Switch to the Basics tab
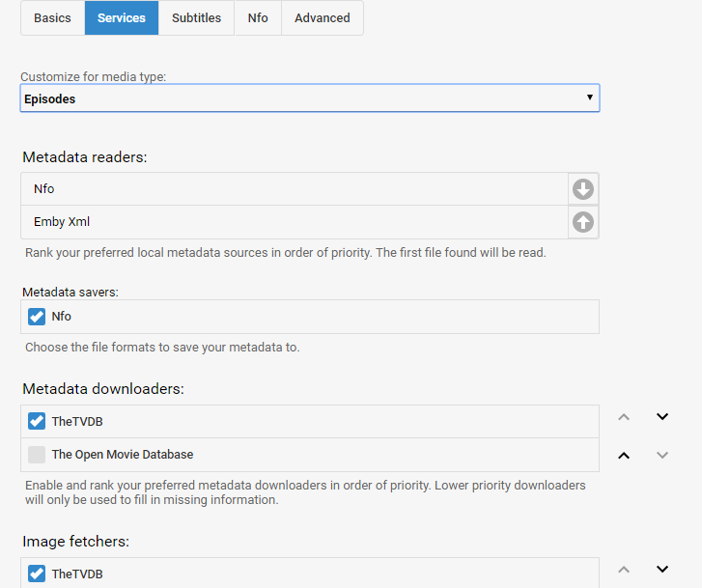Image resolution: width=702 pixels, height=588 pixels. 52,18
